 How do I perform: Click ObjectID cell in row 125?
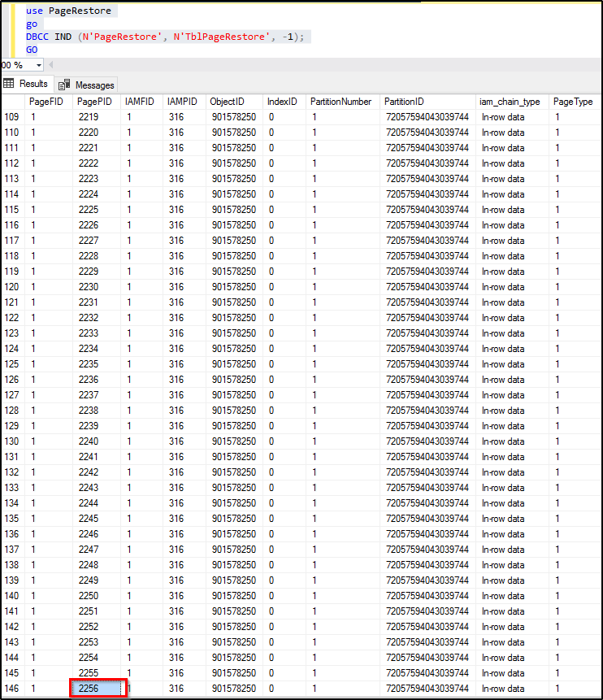coord(234,364)
